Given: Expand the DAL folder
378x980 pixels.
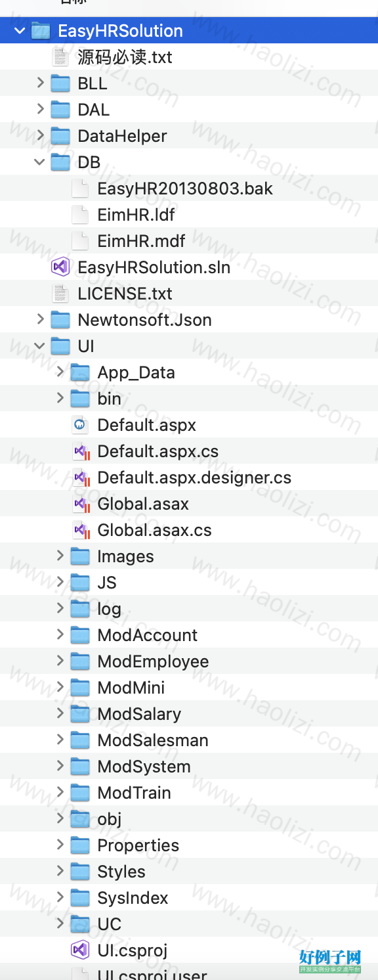Looking at the screenshot, I should tap(40, 110).
